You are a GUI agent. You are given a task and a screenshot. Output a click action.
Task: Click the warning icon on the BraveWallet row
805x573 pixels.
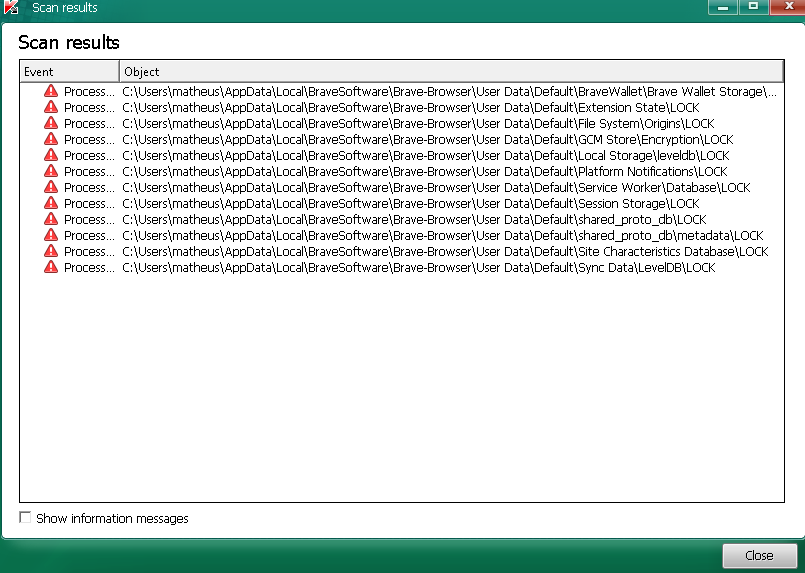51,91
